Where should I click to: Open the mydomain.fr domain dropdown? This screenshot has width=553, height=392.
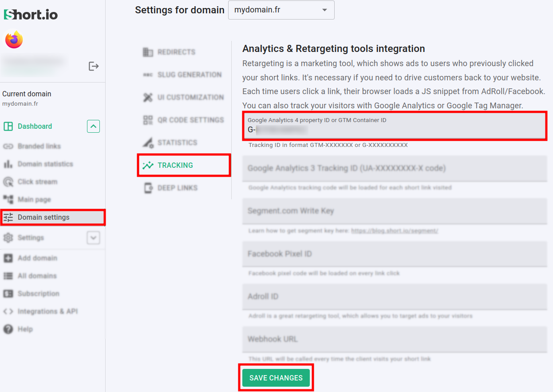pyautogui.click(x=281, y=10)
